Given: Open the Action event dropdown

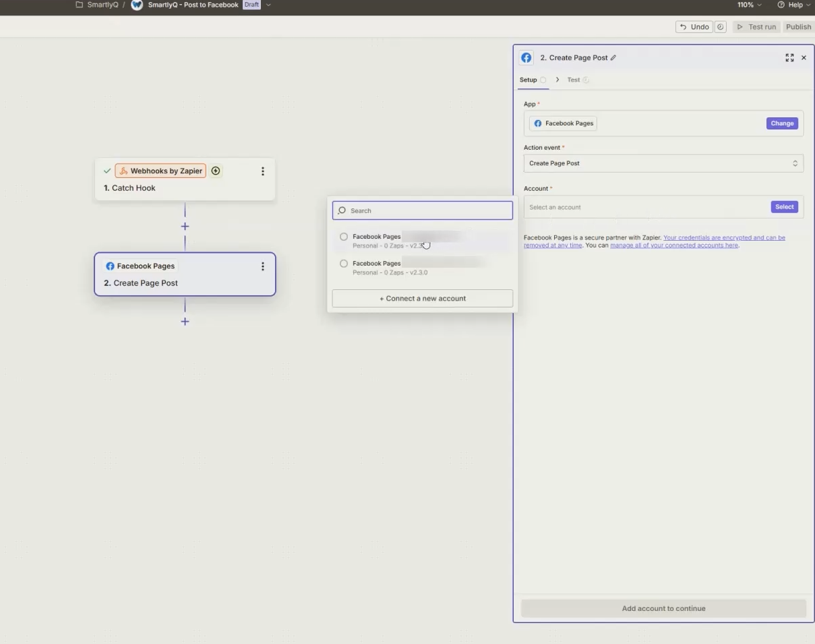Looking at the screenshot, I should 663,163.
